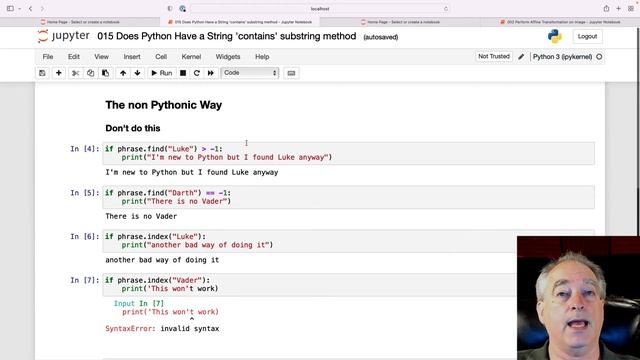The width and height of the screenshot is (640, 360).
Task: Paste cells below icon
Action: 105,73
